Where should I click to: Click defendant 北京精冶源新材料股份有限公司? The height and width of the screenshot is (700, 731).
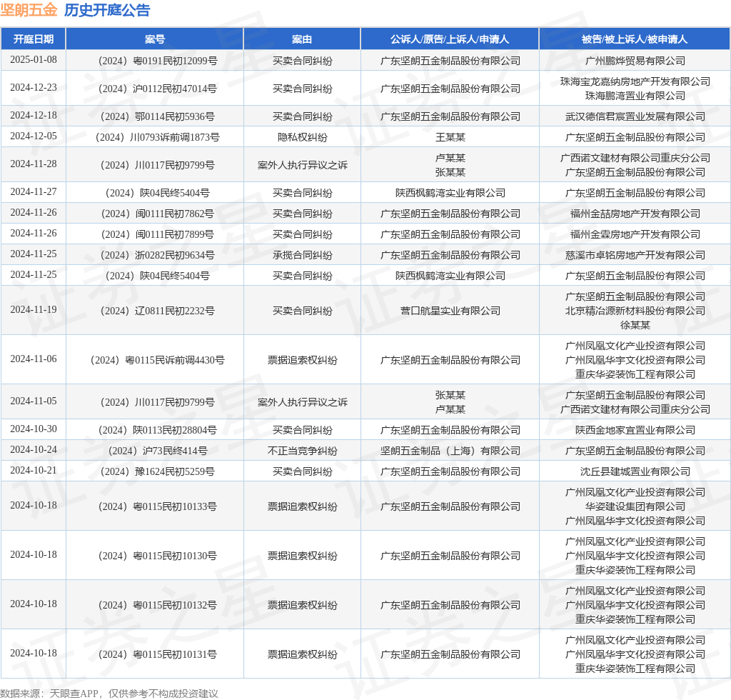635,311
